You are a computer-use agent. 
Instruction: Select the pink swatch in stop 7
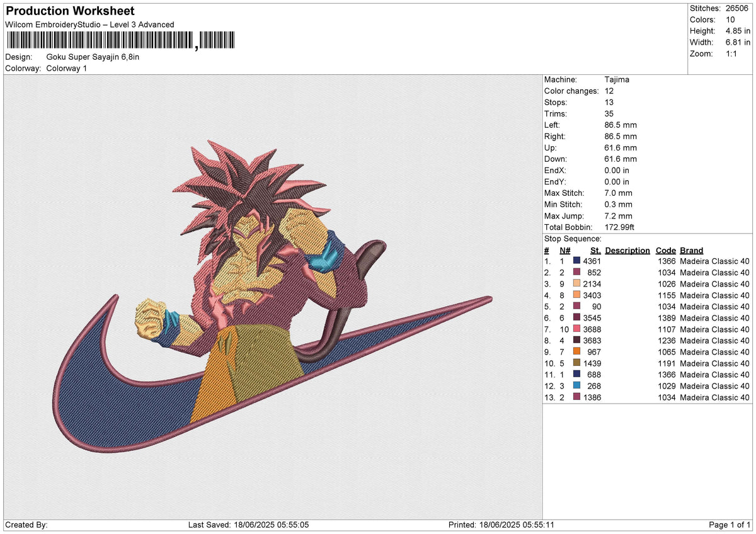click(576, 329)
